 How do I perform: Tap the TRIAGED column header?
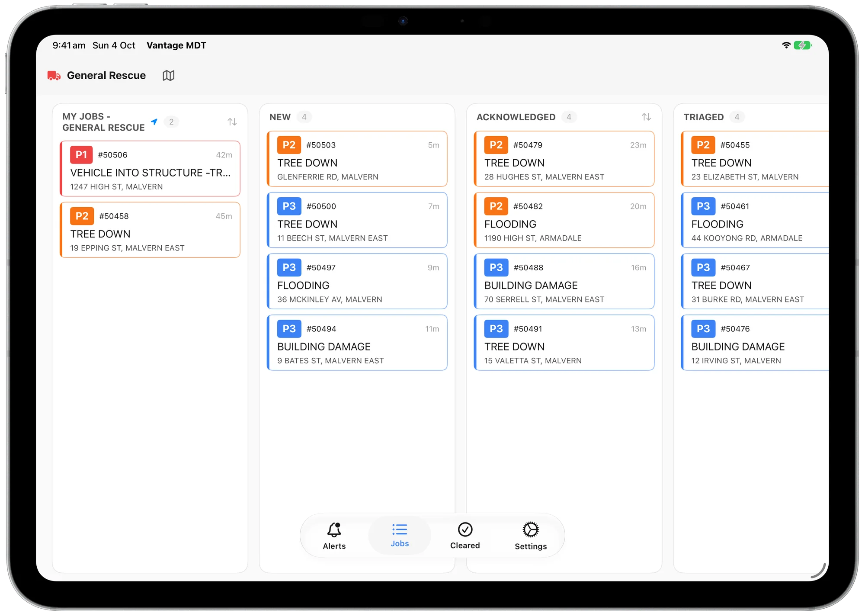pos(704,117)
